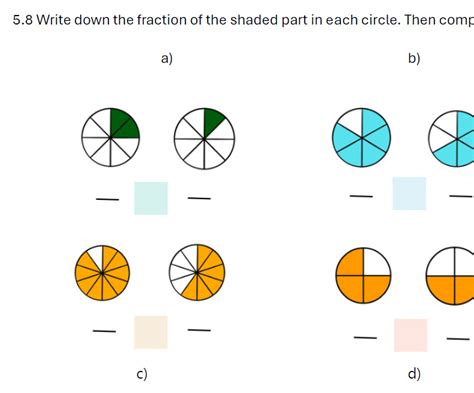This screenshot has height=393, width=474.
Task: Click the orange circle with white left slices
Action: (197, 273)
